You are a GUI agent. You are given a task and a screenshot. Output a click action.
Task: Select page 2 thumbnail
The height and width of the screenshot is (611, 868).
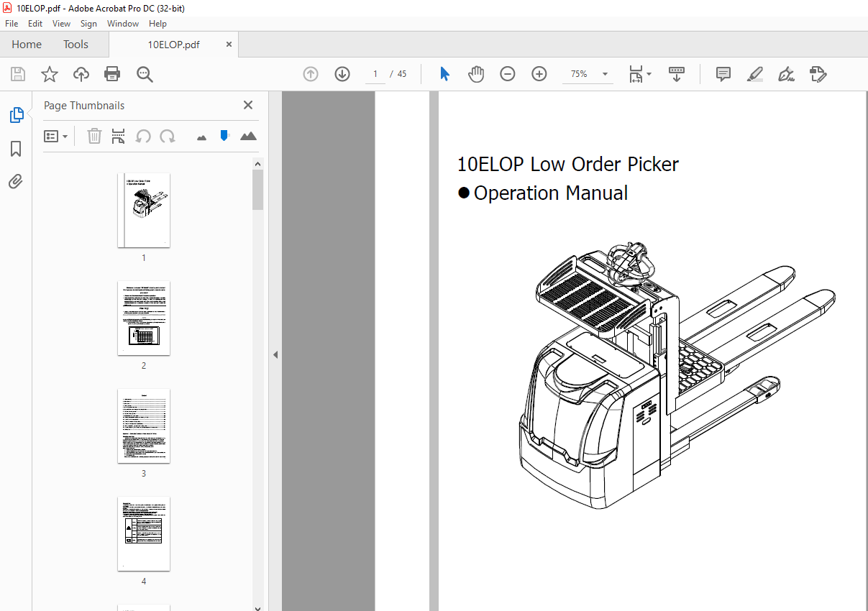click(144, 318)
